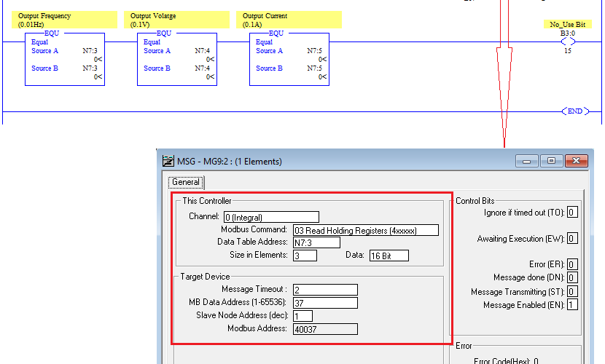This screenshot has width=605, height=364.
Task: Click the No_Use Bit label
Action: tap(568, 24)
